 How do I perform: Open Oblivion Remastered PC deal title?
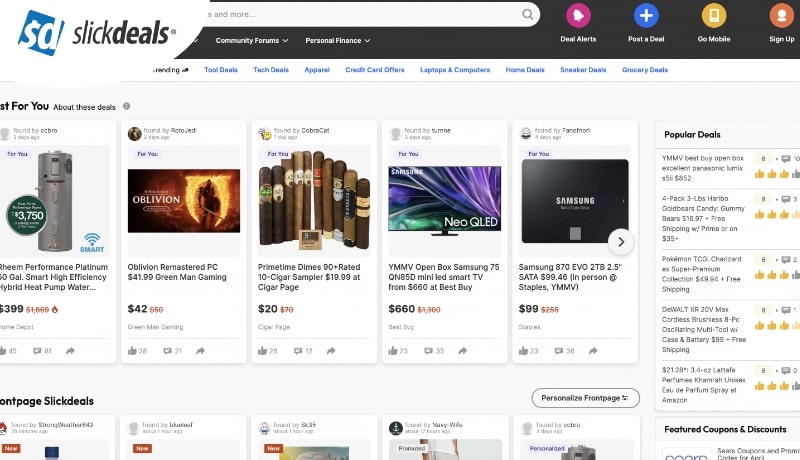pyautogui.click(x=177, y=272)
